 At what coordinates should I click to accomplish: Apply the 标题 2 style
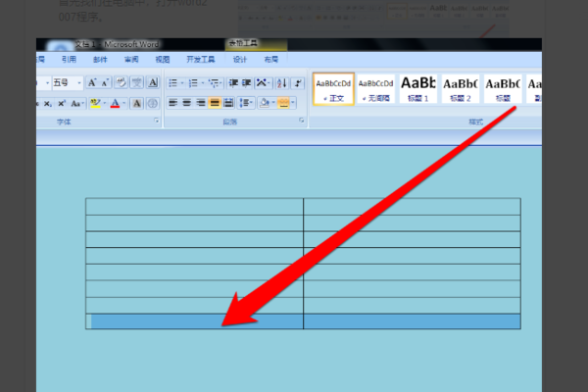point(461,89)
